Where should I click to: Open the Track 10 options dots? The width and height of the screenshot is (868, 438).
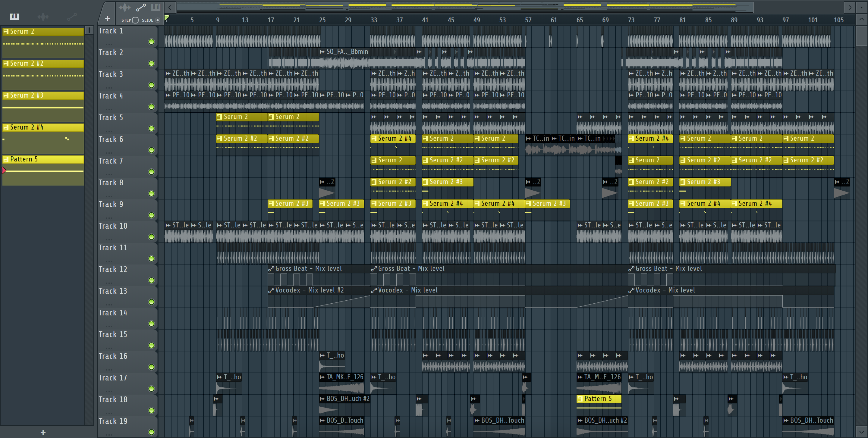point(109,239)
